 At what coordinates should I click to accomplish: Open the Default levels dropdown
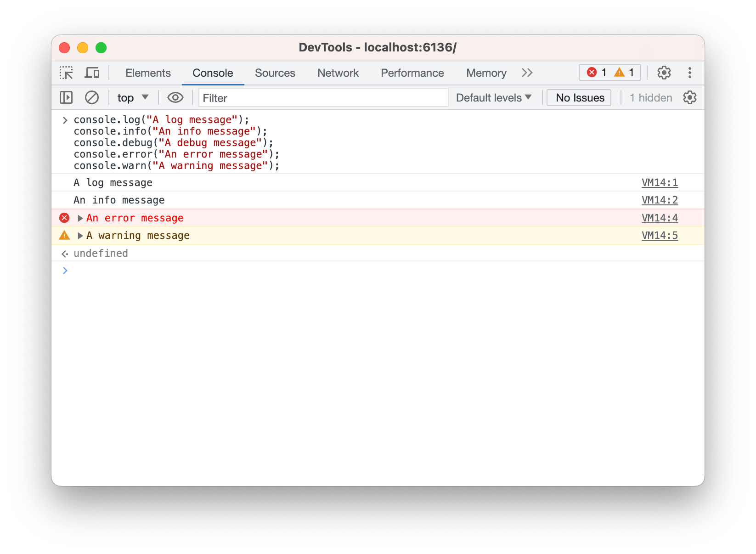(x=493, y=97)
